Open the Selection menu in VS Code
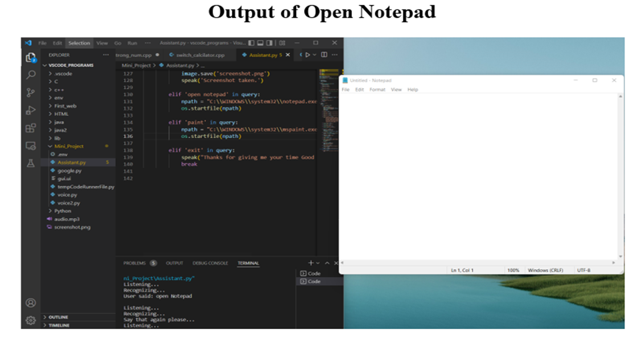 (79, 43)
